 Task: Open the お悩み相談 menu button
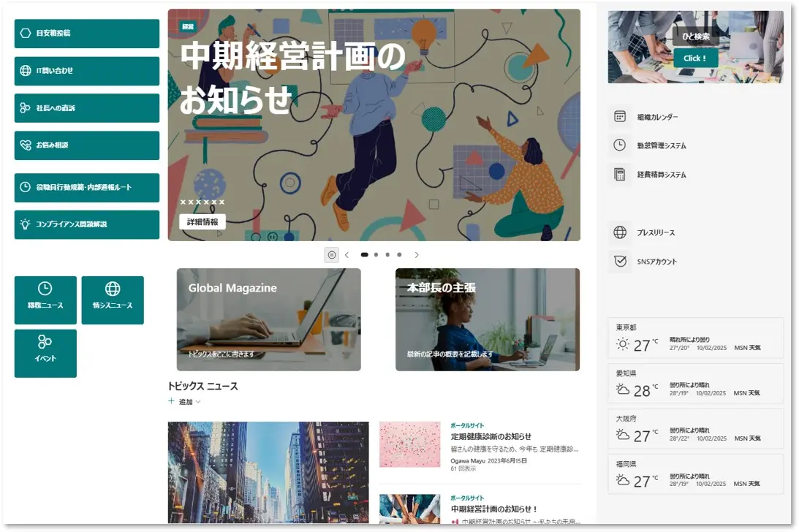(x=87, y=145)
